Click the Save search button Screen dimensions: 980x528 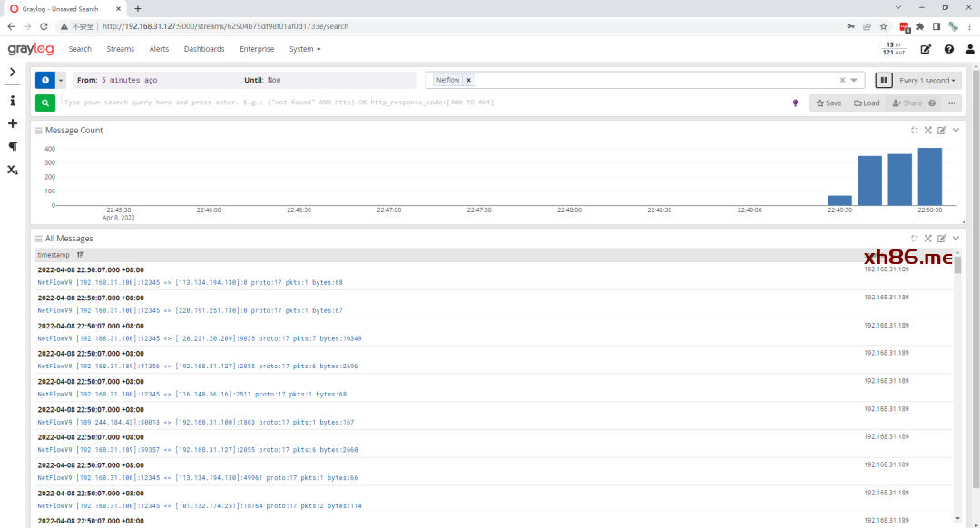click(828, 103)
